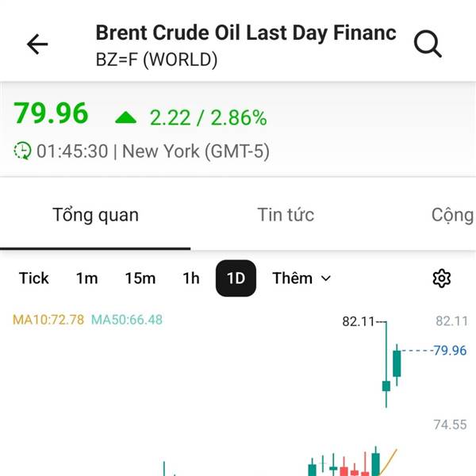This screenshot has height=476, width=476.
Task: Tap the Brent Crude Oil title
Action: coord(245,33)
